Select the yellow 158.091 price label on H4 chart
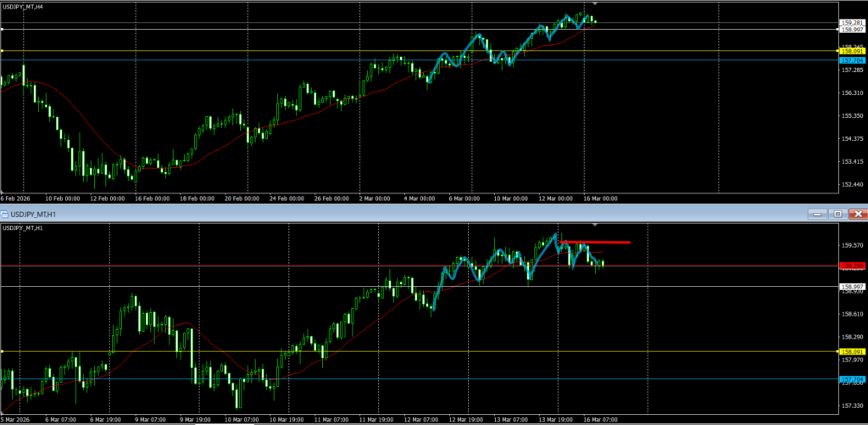The height and width of the screenshot is (425, 868). (x=852, y=52)
